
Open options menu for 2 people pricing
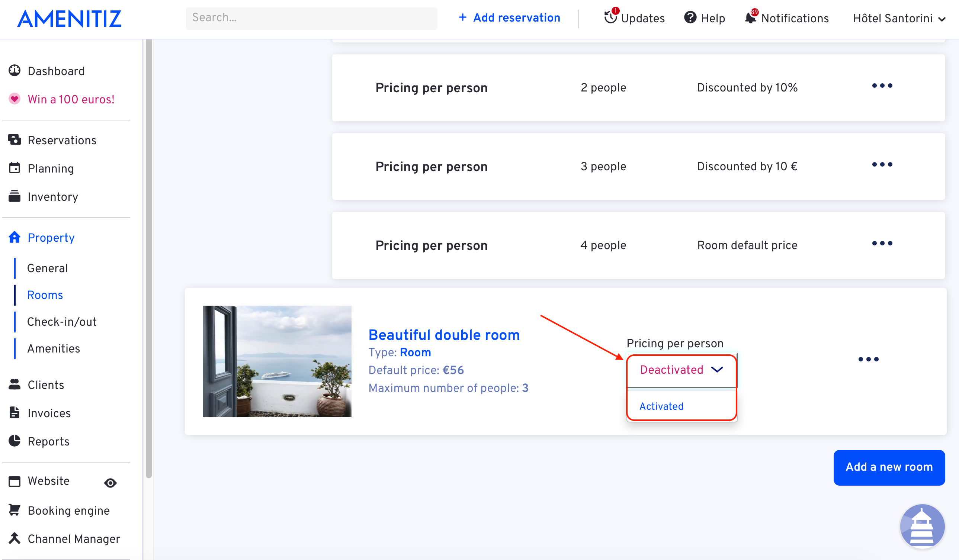click(x=882, y=86)
